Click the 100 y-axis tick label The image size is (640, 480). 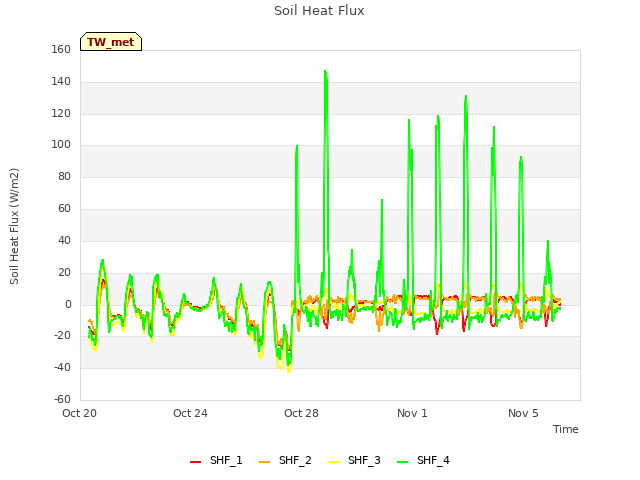pos(61,144)
